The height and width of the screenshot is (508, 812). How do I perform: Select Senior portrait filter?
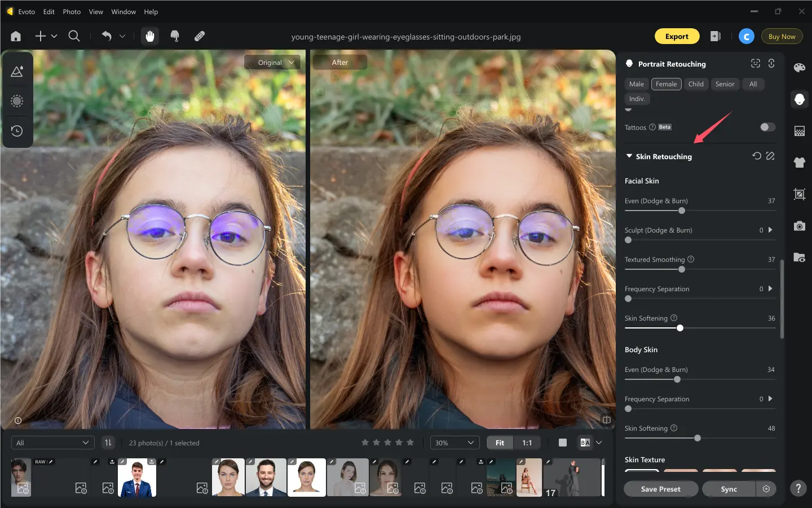pos(725,84)
